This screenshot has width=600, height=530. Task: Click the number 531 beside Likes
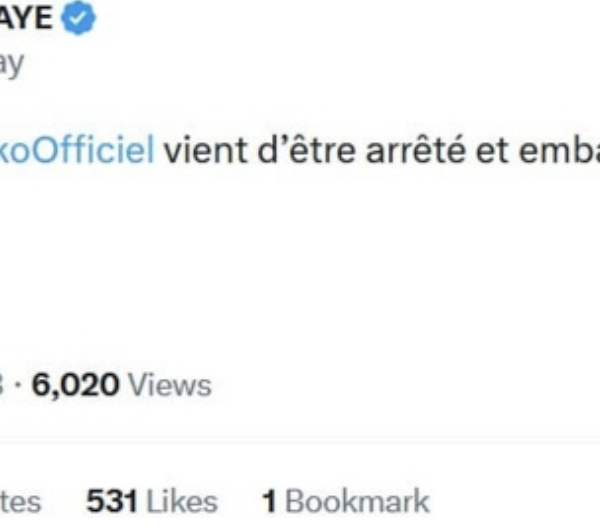pyautogui.click(x=112, y=501)
